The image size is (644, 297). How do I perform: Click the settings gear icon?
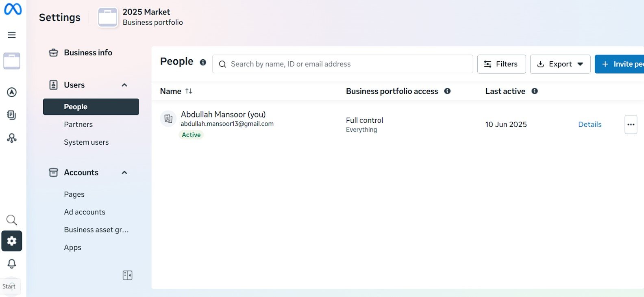[x=12, y=241]
